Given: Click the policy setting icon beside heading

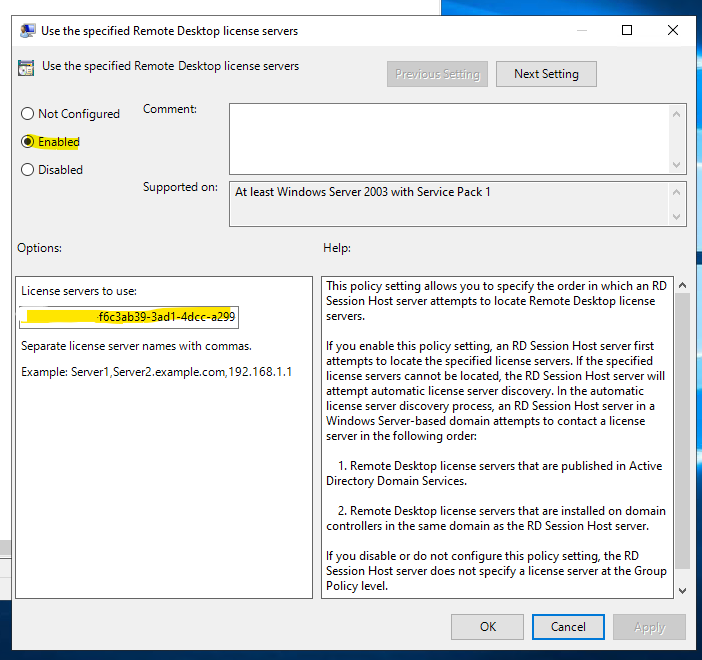Looking at the screenshot, I should [x=26, y=68].
